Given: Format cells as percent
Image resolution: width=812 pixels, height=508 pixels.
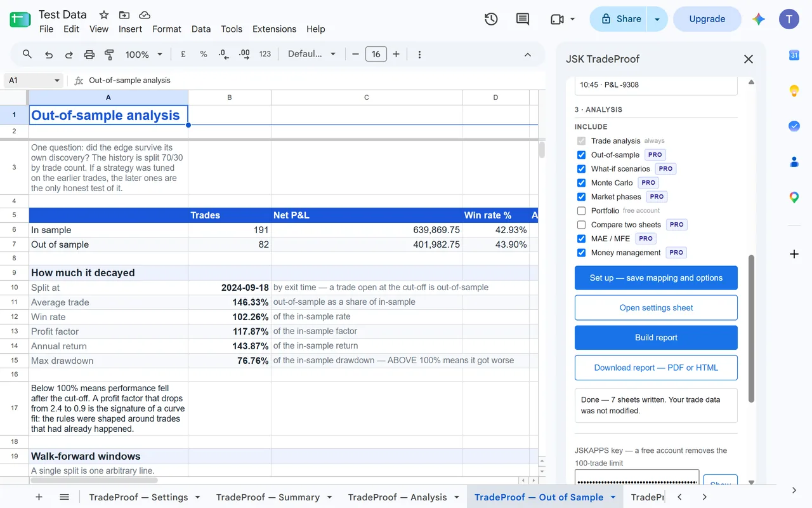Looking at the screenshot, I should tap(204, 55).
